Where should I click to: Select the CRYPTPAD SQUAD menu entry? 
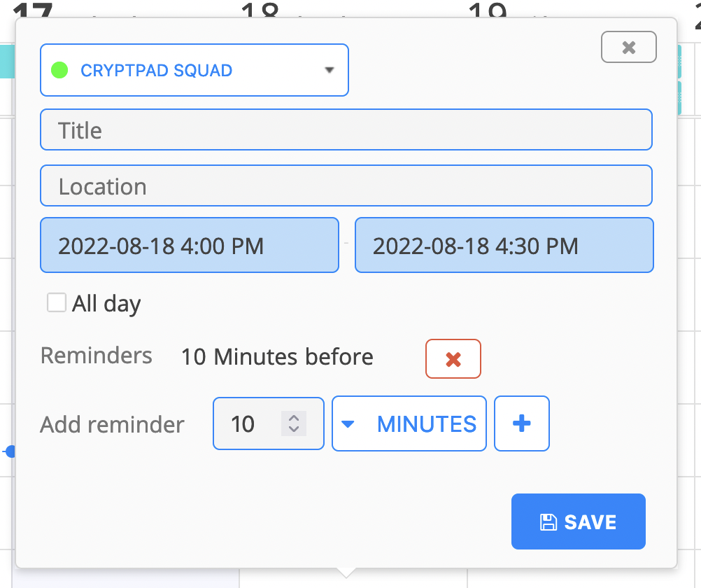click(x=157, y=70)
